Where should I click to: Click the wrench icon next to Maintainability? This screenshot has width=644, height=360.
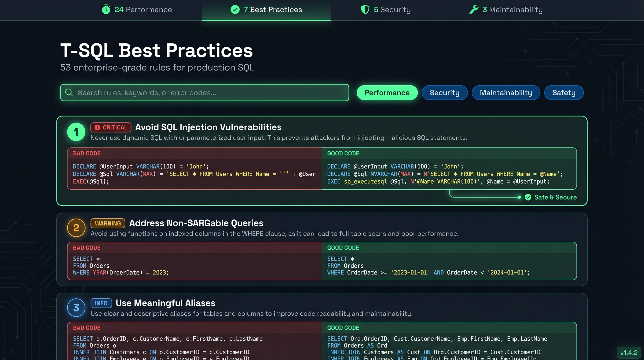point(474,10)
